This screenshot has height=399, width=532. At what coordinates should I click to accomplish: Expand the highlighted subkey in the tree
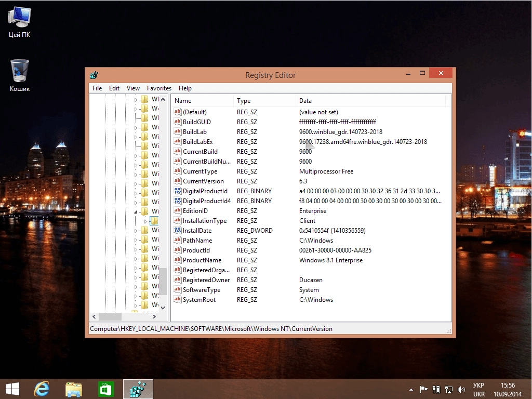click(x=145, y=221)
